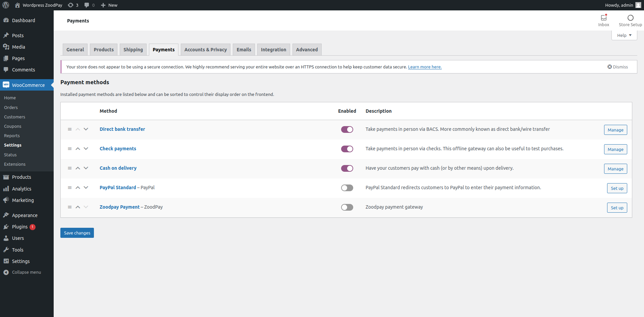Click the admin avatar in the top bar
644x317 pixels.
point(638,5)
